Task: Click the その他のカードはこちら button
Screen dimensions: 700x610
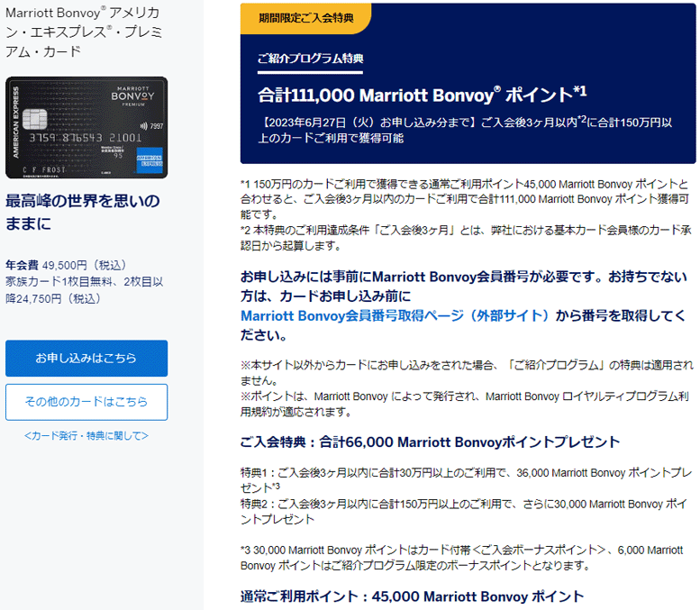Action: [86, 402]
